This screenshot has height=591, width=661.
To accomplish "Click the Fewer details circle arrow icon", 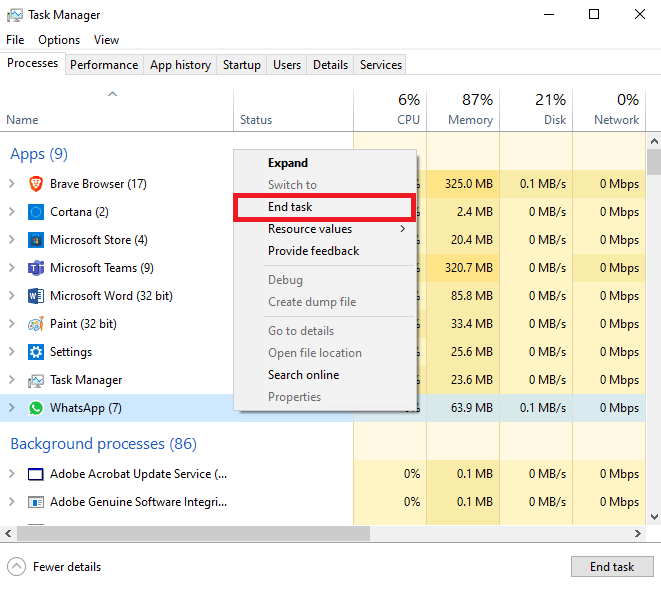I will (x=16, y=567).
